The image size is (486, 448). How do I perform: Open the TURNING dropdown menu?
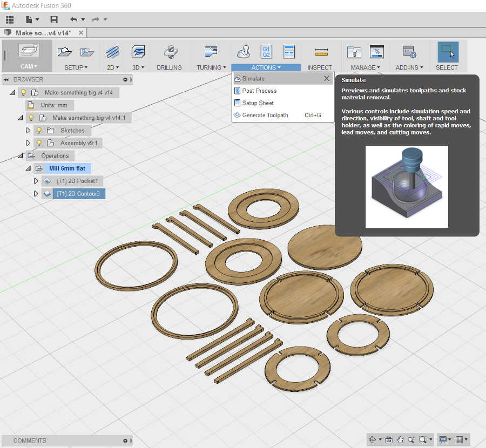(x=211, y=67)
